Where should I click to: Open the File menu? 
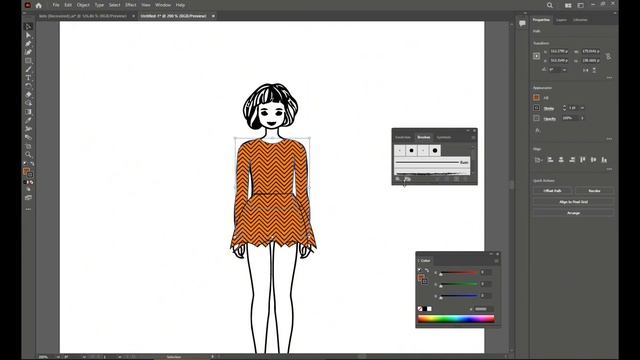click(56, 5)
